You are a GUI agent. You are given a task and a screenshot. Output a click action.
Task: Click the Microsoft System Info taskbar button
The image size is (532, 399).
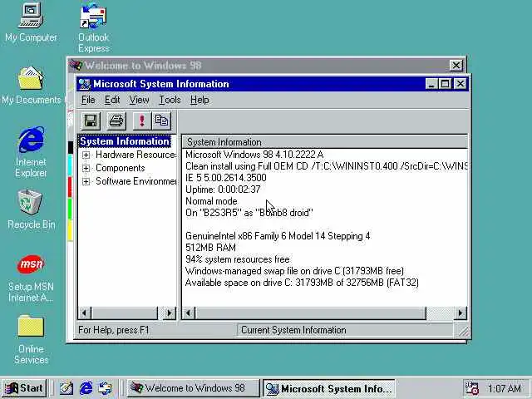pyautogui.click(x=329, y=388)
